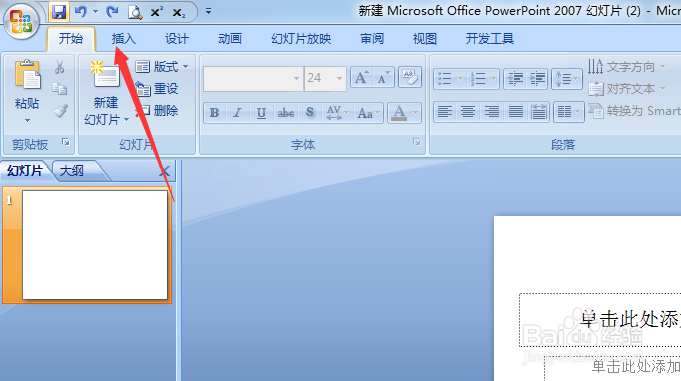
Task: Toggle underline formatting
Action: 261,113
